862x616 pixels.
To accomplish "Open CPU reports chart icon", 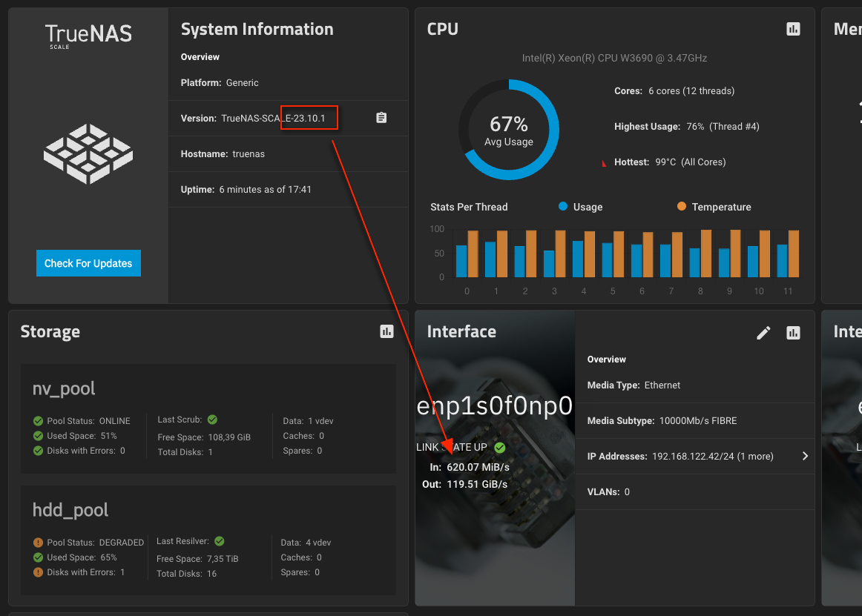I will pyautogui.click(x=793, y=29).
